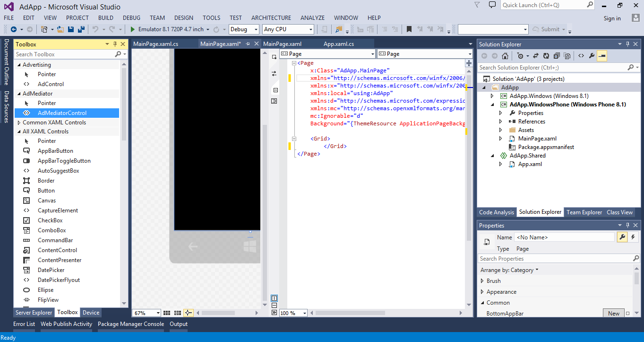Switch to vertical split view icon
This screenshot has height=342, width=644.
click(274, 298)
